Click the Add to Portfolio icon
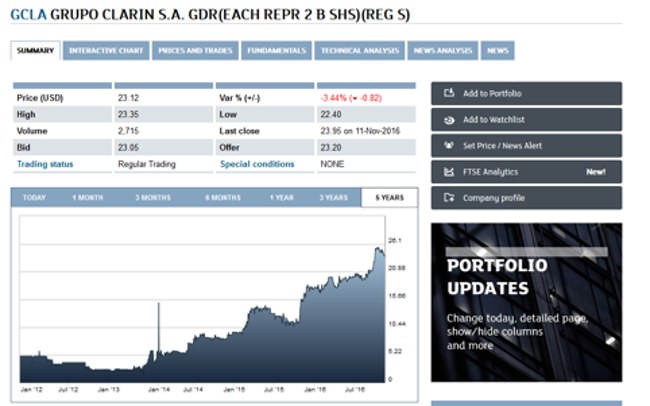This screenshot has width=650, height=406. click(x=449, y=93)
